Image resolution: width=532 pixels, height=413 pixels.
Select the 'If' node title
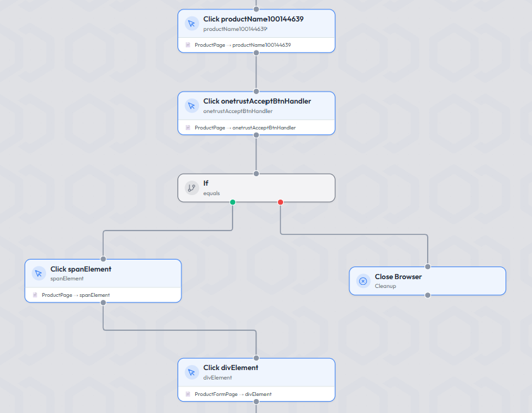pos(205,183)
